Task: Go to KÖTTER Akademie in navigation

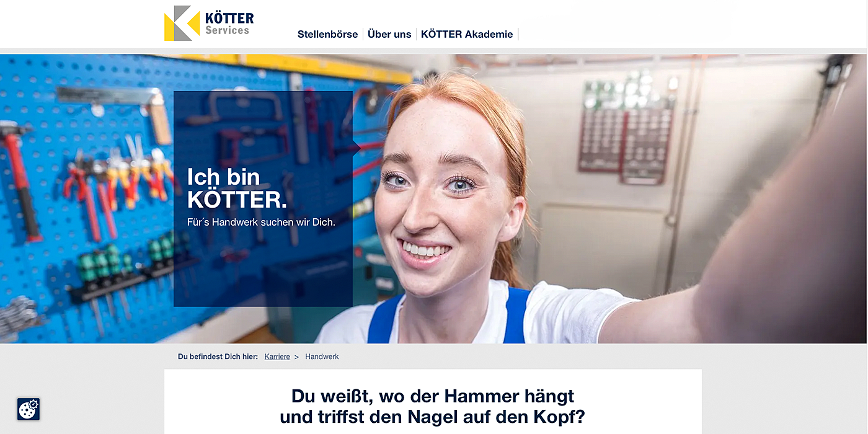Action: pyautogui.click(x=467, y=34)
